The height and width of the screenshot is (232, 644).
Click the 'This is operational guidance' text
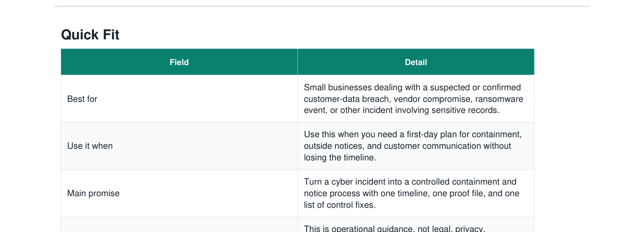(x=394, y=228)
